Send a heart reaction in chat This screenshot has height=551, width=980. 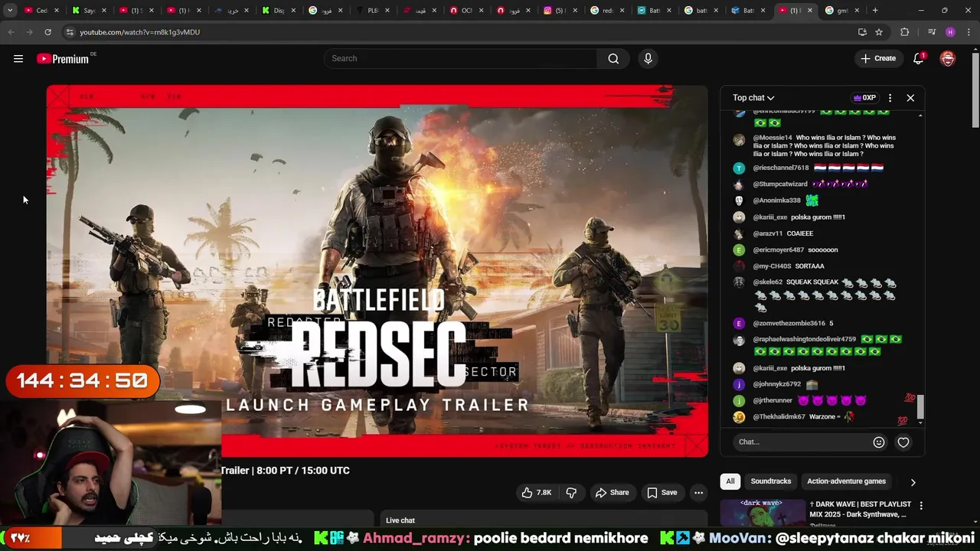[x=903, y=442]
